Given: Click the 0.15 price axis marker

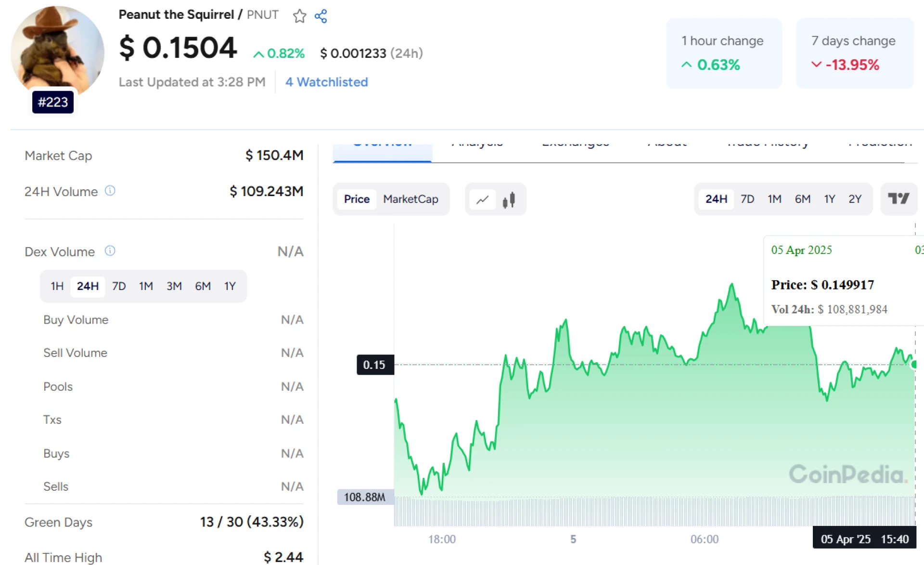Looking at the screenshot, I should pos(374,365).
